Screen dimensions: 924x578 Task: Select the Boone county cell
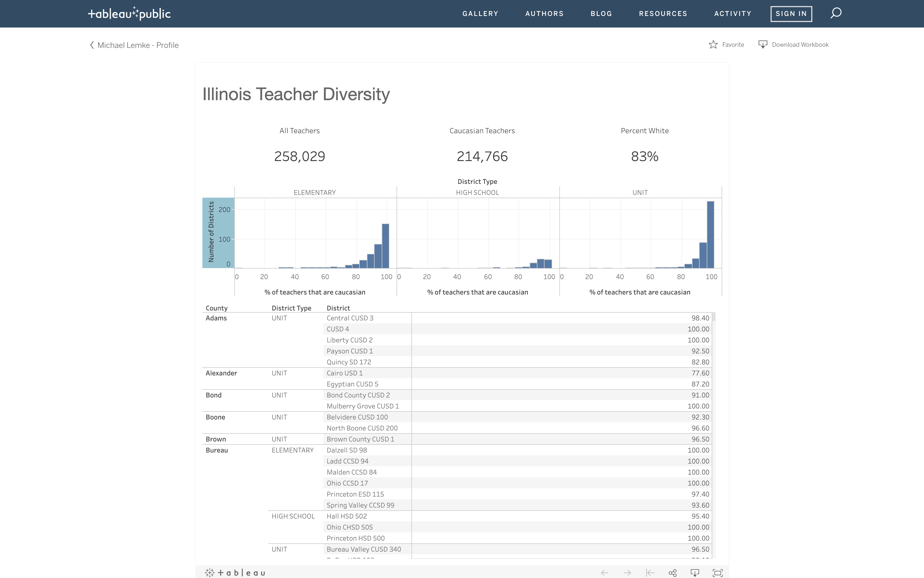pos(215,417)
